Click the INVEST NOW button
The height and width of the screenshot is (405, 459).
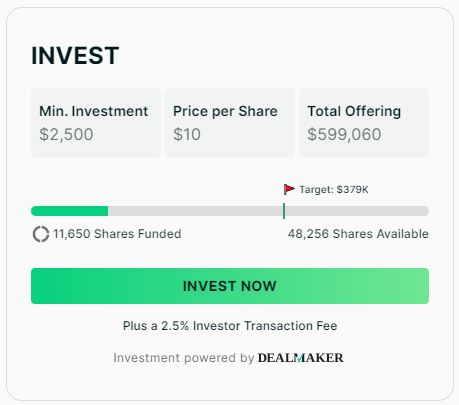tap(230, 286)
